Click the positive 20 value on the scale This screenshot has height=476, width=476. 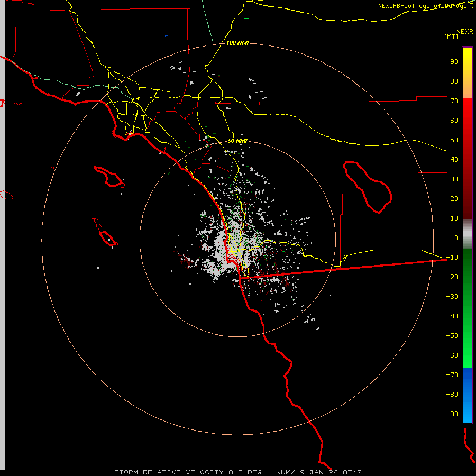coord(454,199)
